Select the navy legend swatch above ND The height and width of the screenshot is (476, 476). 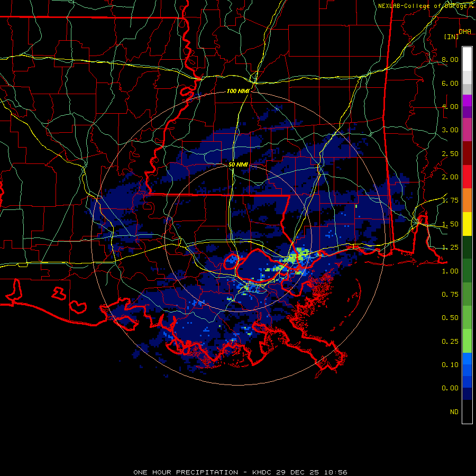[x=467, y=394]
